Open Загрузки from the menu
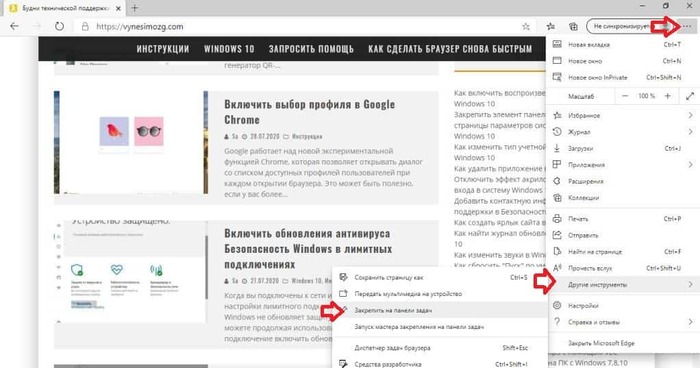This screenshot has width=700, height=368. [x=623, y=148]
